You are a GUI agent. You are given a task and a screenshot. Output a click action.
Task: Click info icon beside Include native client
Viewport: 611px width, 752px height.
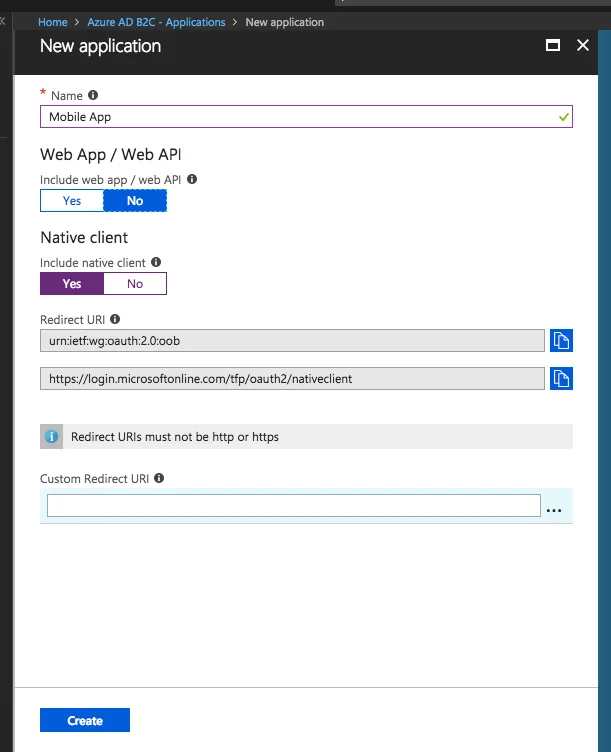coord(156,262)
